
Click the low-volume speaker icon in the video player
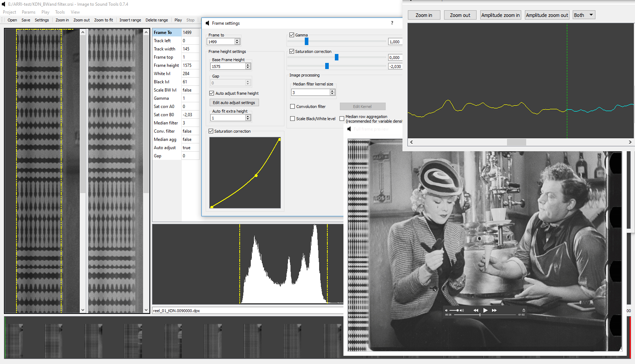(446, 310)
